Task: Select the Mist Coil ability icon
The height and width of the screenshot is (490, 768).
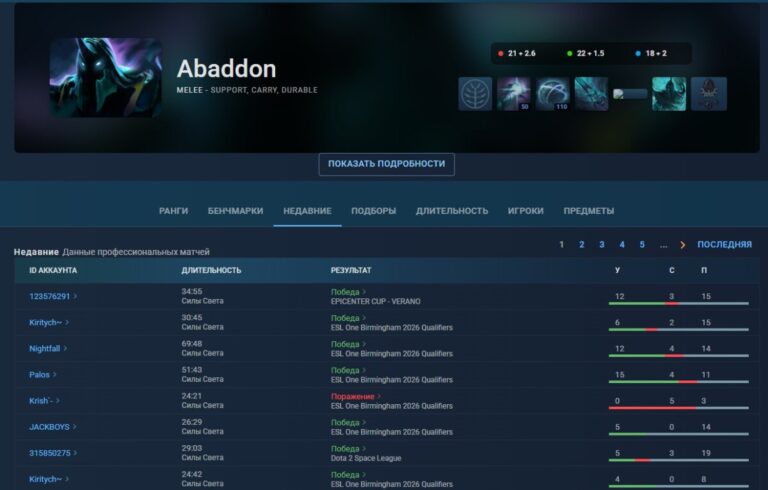Action: pyautogui.click(x=514, y=94)
